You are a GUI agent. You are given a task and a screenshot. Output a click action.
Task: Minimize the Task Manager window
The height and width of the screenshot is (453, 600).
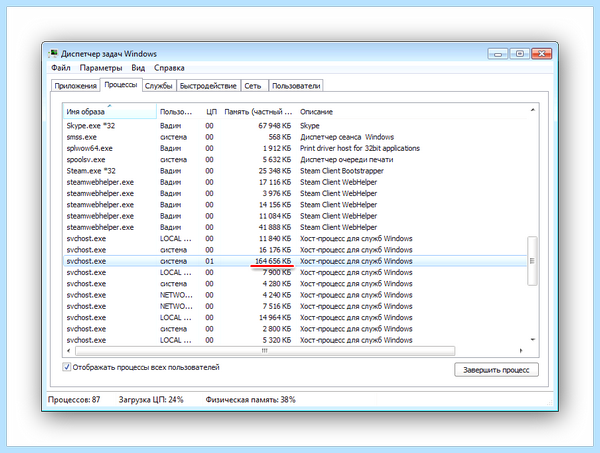click(497, 54)
